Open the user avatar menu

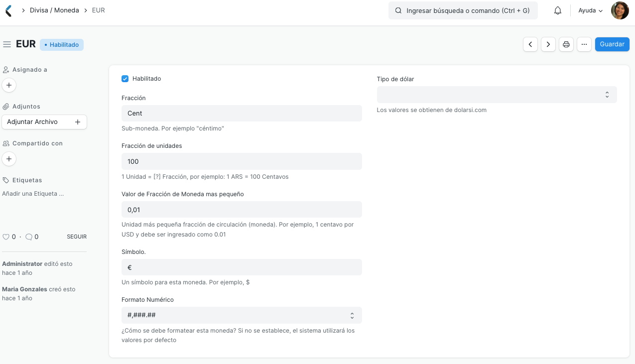click(x=620, y=10)
